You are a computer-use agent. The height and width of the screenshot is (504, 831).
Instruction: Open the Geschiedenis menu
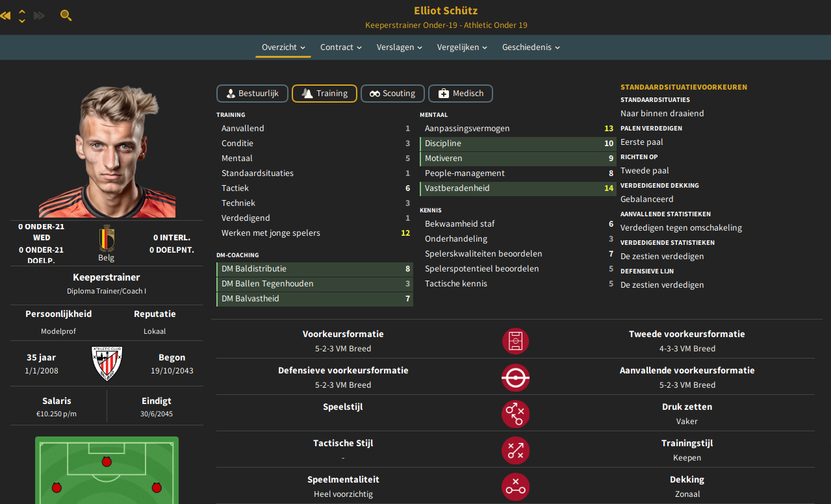point(531,47)
